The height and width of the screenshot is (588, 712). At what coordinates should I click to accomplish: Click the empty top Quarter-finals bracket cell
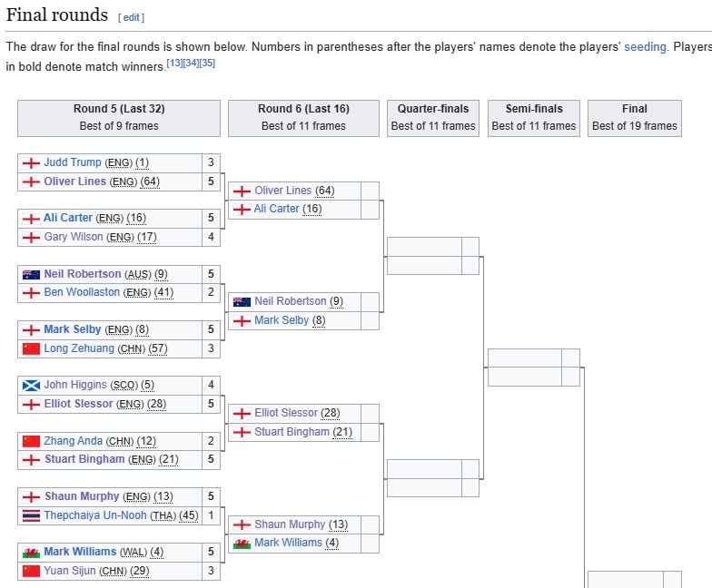(x=424, y=246)
